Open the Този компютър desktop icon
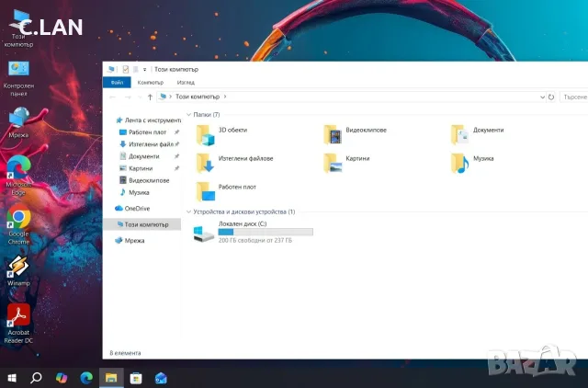 [x=18, y=29]
